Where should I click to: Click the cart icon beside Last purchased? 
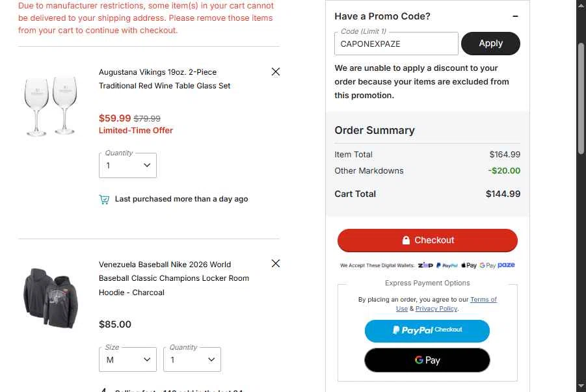click(104, 200)
